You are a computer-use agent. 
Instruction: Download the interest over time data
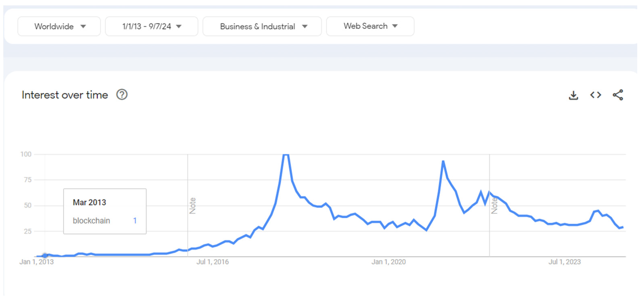tap(573, 95)
